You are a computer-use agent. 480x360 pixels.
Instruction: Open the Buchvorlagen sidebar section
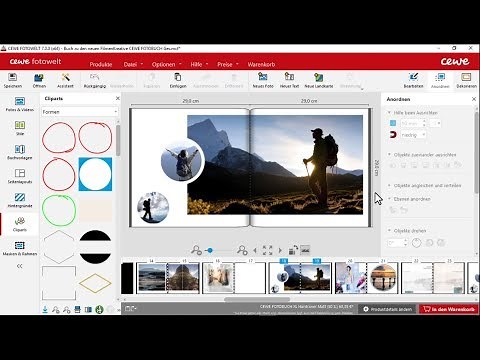(x=20, y=152)
